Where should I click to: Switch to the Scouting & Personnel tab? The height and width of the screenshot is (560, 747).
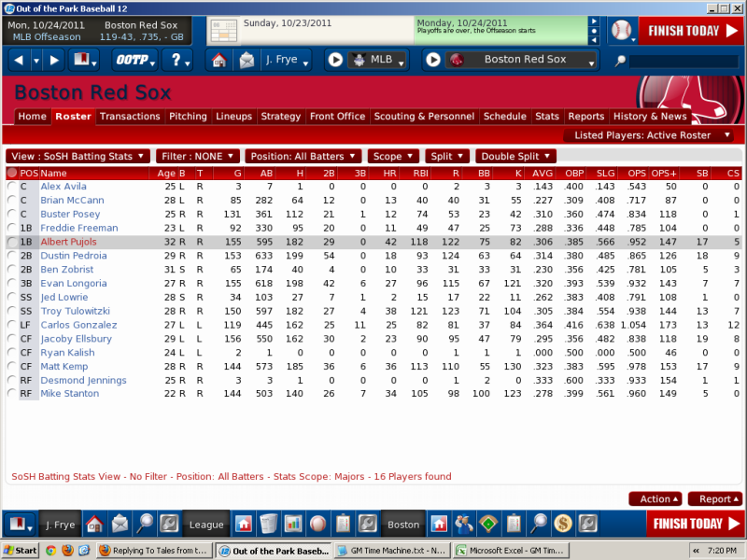424,117
